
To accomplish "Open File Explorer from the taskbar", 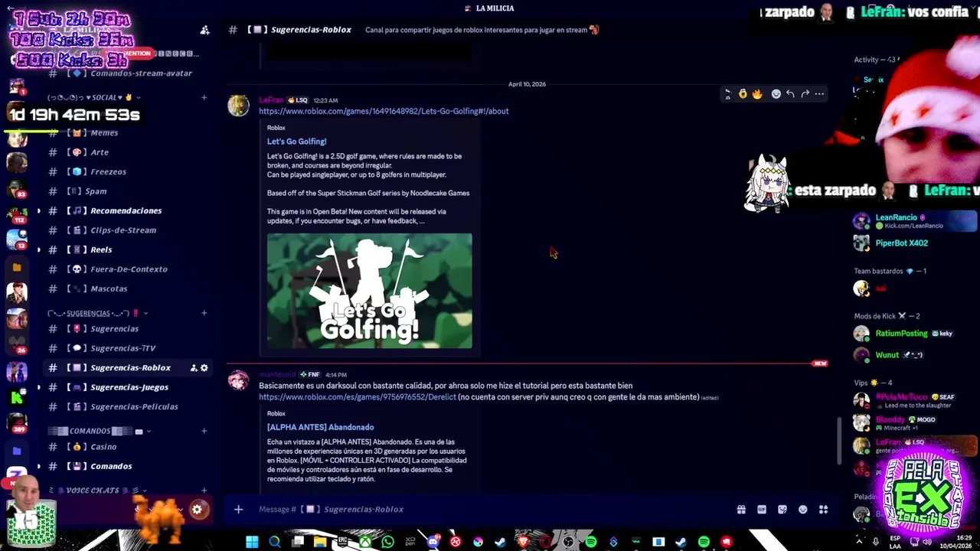I will coord(320,543).
